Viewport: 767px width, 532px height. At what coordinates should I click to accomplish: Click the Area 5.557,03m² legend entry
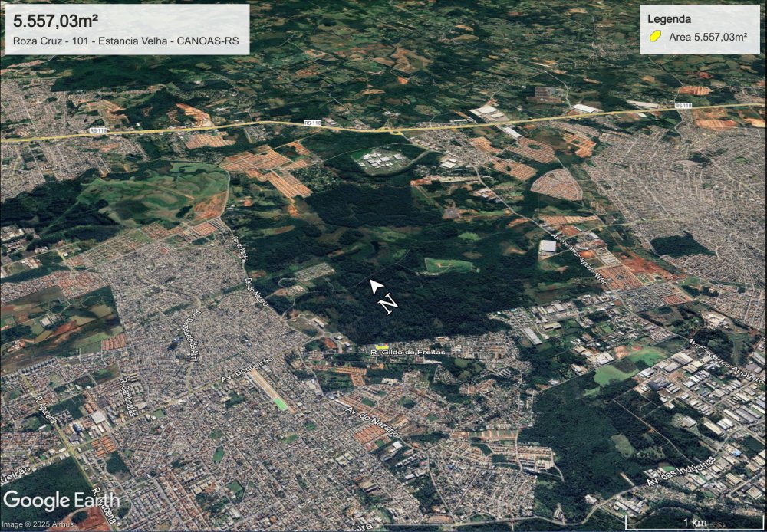pyautogui.click(x=708, y=37)
